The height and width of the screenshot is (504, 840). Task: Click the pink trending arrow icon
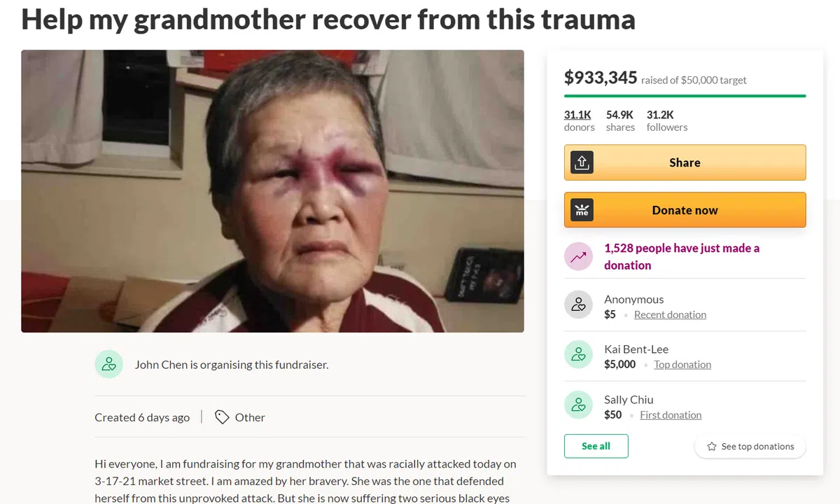(x=579, y=257)
